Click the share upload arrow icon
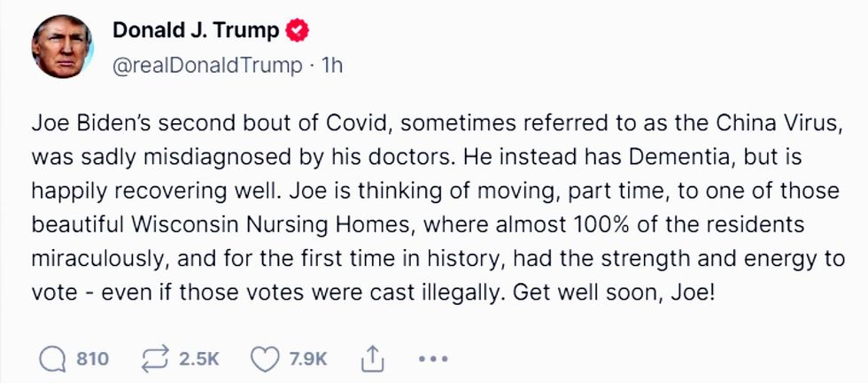The width and height of the screenshot is (868, 383). [369, 358]
